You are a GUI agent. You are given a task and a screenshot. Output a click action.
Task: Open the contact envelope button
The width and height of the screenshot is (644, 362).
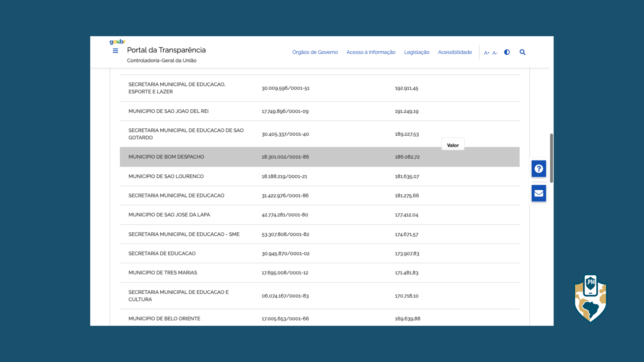(x=539, y=193)
